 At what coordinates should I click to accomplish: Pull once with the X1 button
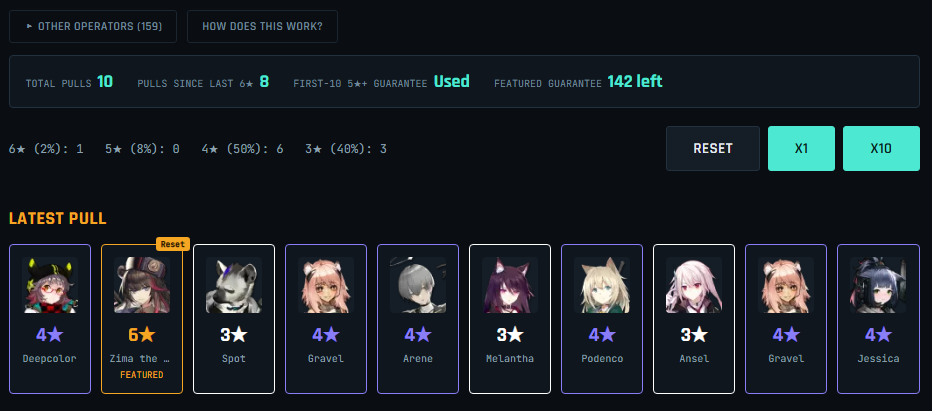coord(801,148)
